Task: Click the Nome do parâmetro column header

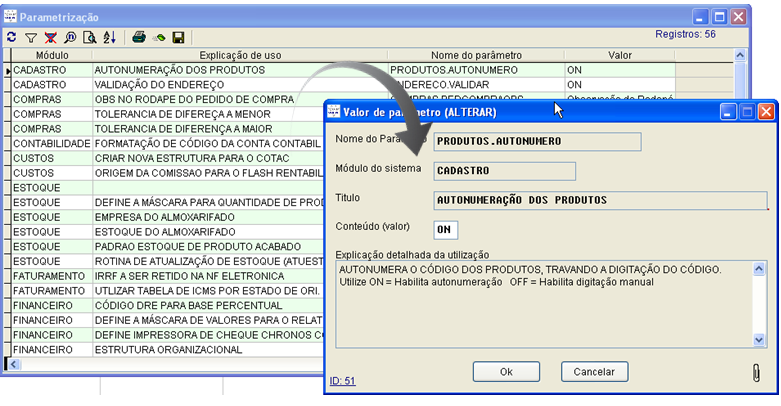Action: point(476,55)
